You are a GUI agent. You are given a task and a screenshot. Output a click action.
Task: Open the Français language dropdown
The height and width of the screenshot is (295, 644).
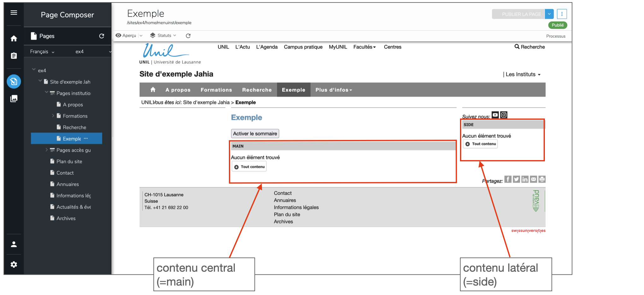[x=42, y=52]
